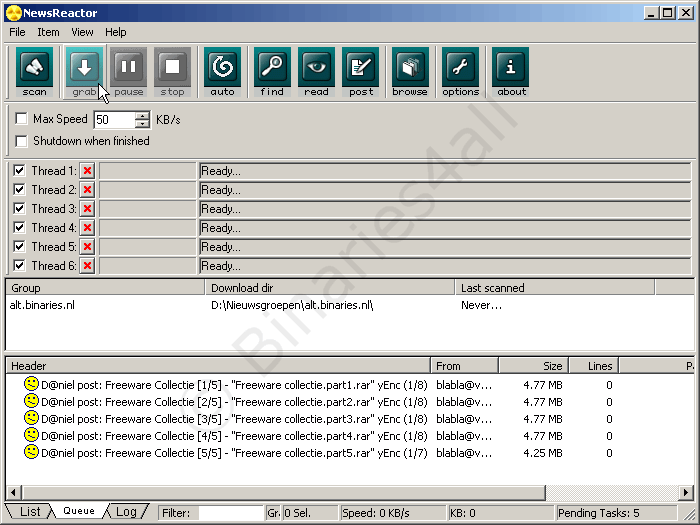700x525 pixels.
Task: Tick Shutdown when finished checkbox
Action: click(x=21, y=141)
